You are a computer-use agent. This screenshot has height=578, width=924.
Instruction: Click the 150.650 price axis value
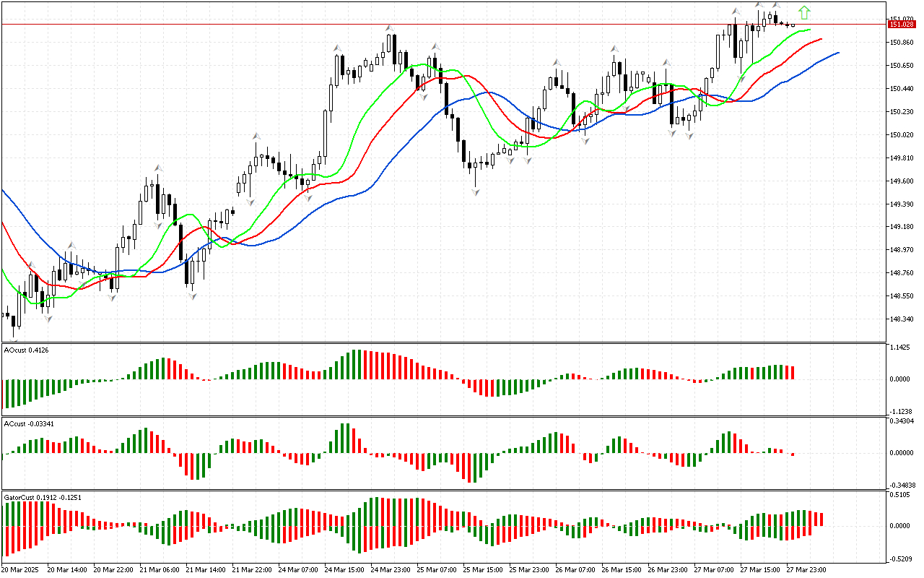coord(902,66)
